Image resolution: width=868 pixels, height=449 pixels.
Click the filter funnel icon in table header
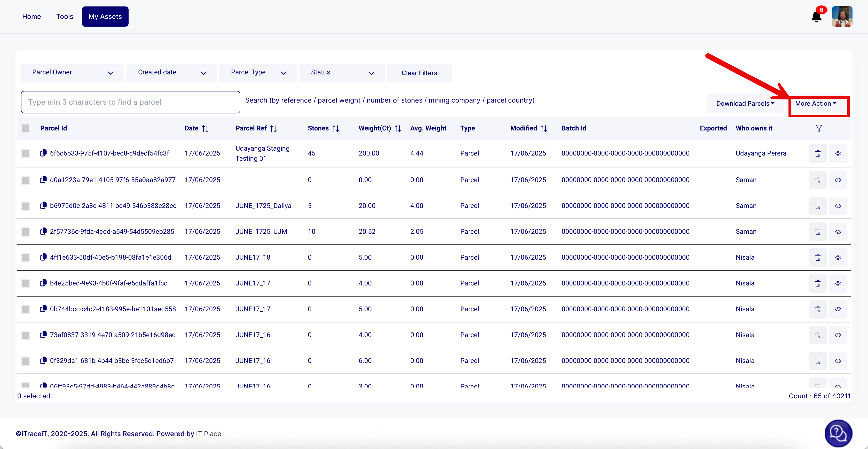click(x=819, y=128)
